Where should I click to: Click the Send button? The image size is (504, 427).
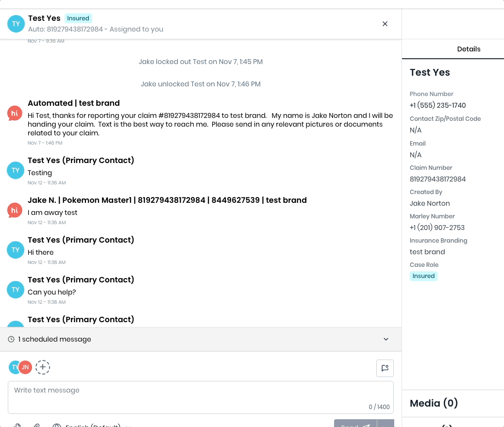(x=355, y=424)
